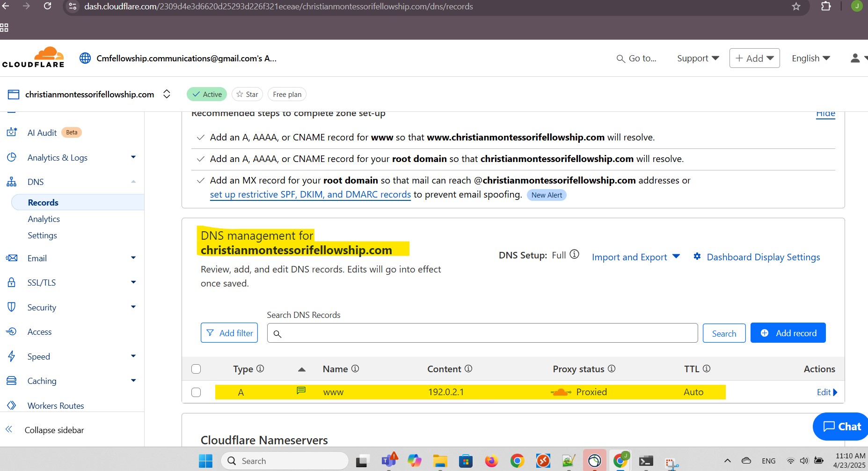This screenshot has width=868, height=471.
Task: Open the Support dropdown
Action: (698, 58)
